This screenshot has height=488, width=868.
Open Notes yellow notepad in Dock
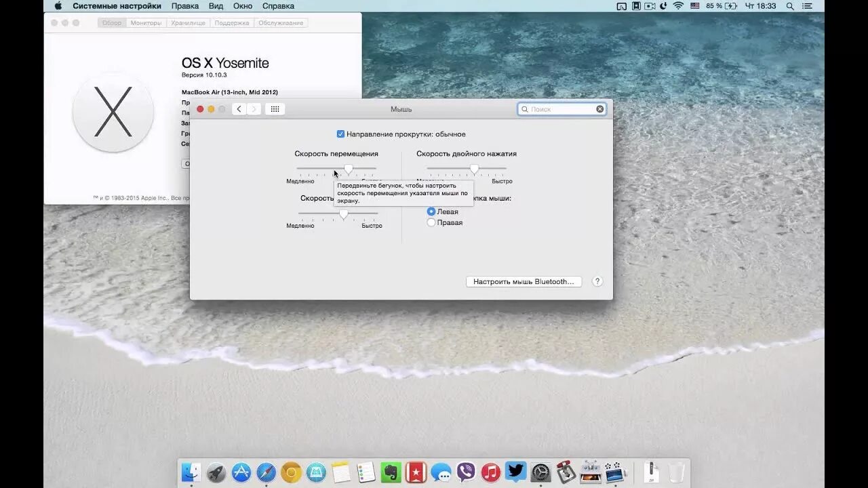341,472
